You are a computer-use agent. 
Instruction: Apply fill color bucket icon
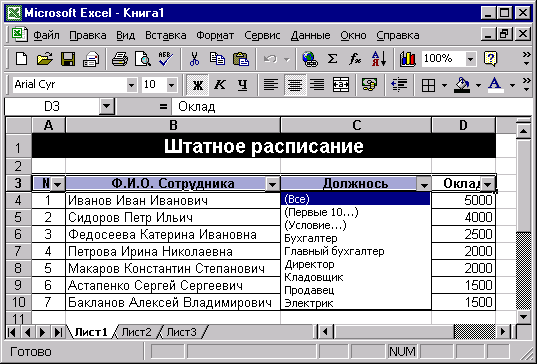(462, 85)
